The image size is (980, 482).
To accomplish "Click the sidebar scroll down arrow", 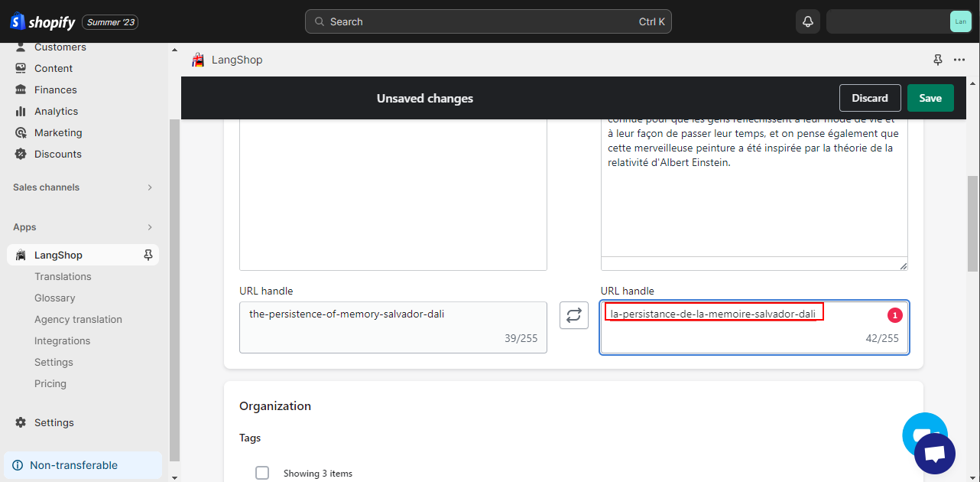I will pyautogui.click(x=174, y=477).
